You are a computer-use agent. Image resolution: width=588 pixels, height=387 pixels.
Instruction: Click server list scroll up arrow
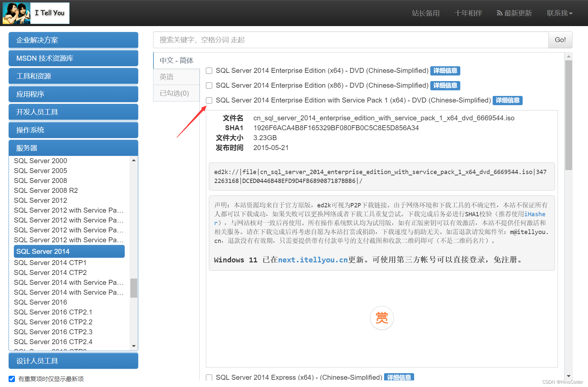click(134, 160)
